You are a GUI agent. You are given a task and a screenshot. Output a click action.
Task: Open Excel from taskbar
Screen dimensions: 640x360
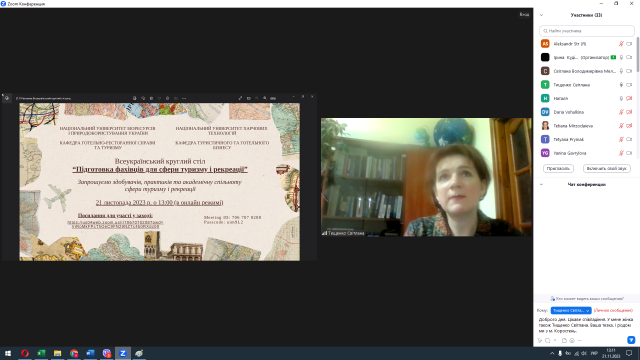click(x=41, y=353)
